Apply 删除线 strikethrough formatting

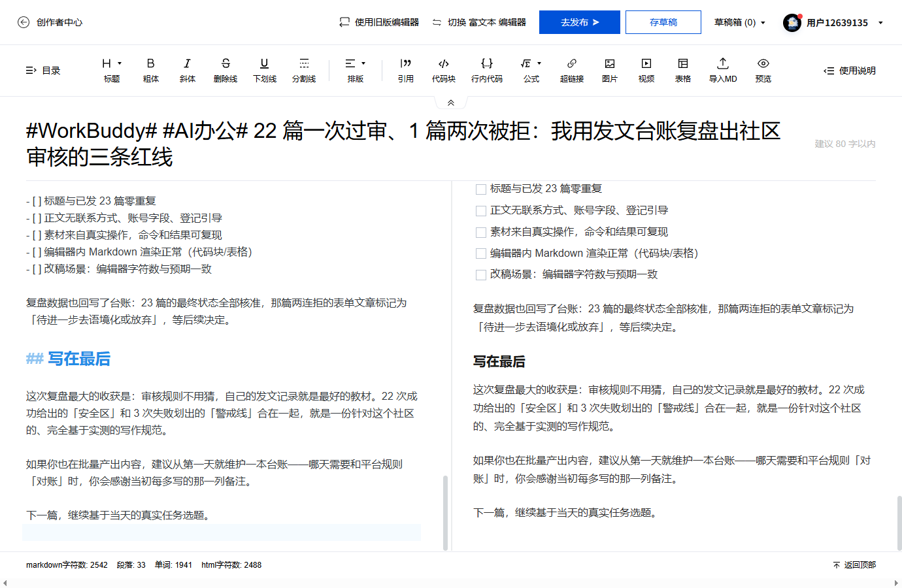[x=225, y=71]
